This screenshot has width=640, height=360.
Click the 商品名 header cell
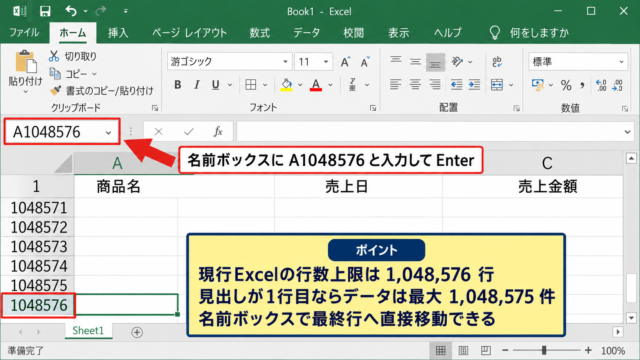tap(118, 187)
